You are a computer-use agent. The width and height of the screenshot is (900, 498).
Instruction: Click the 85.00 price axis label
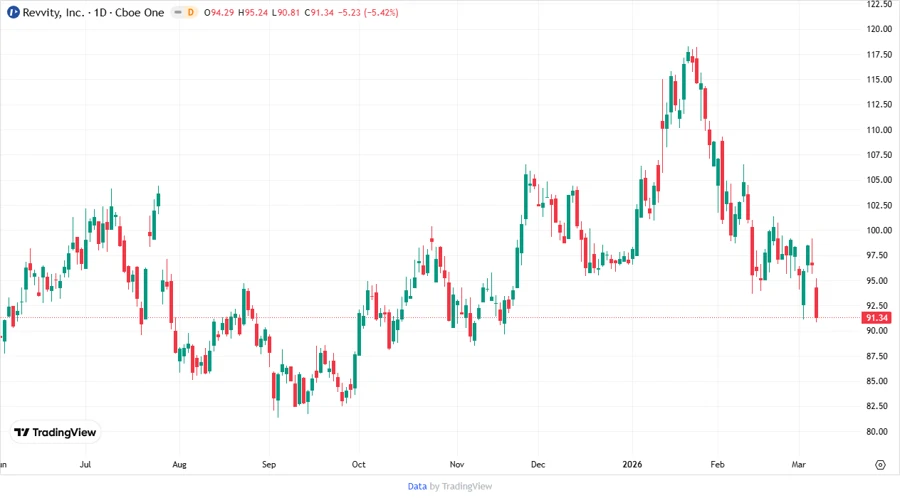click(879, 381)
